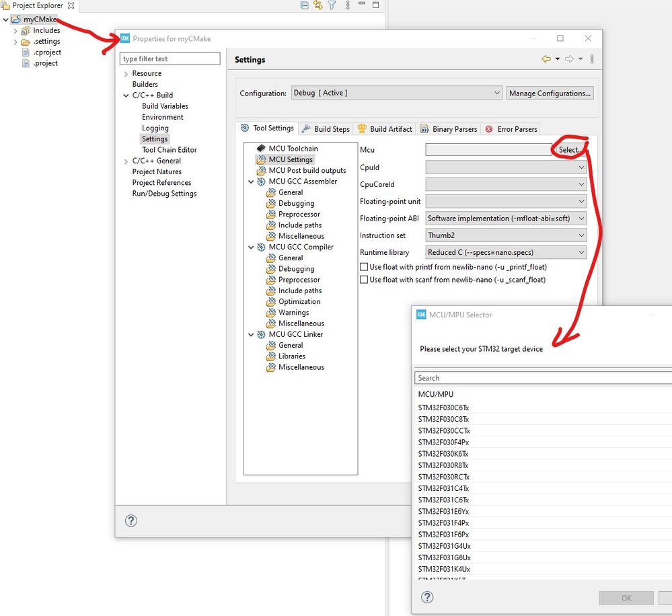Click the type filter text field
672x616 pixels.
[x=170, y=59]
